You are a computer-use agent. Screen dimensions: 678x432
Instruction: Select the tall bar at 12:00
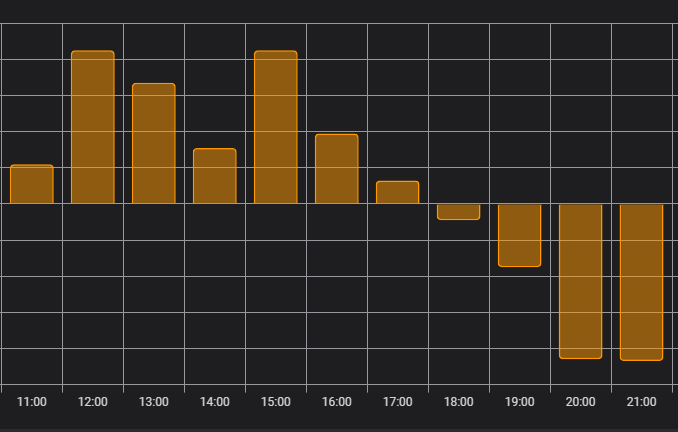point(93,127)
